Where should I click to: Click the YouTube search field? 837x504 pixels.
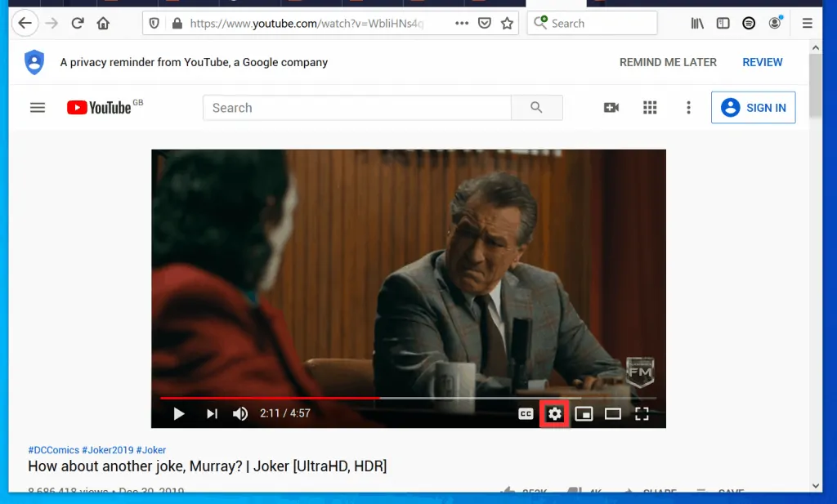(x=356, y=108)
